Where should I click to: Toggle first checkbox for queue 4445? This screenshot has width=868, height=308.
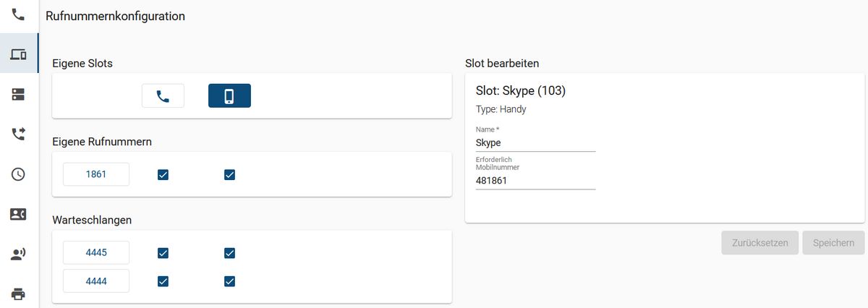tap(163, 252)
